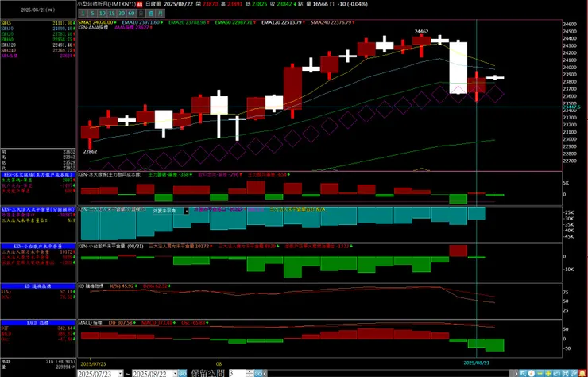
Task: Open the end date 2025/08/22 dropdown
Action: [x=174, y=373]
